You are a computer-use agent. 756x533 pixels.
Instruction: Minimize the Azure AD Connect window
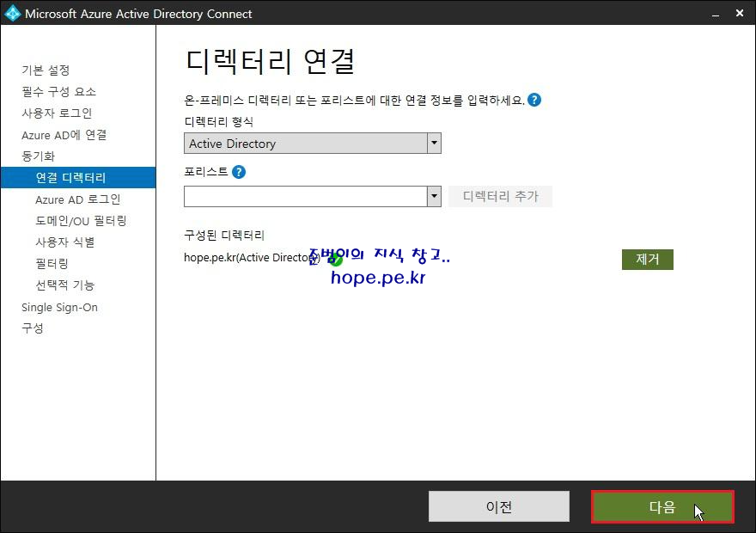pyautogui.click(x=716, y=14)
